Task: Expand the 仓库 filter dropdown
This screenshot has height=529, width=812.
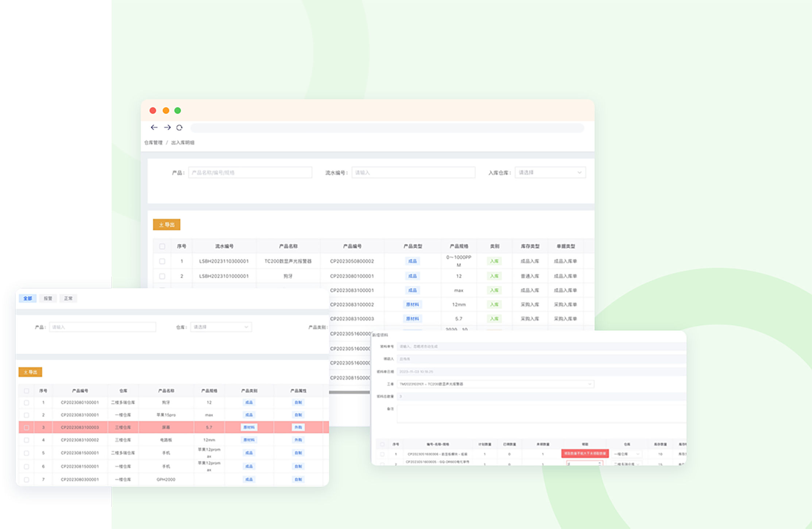Action: [221, 327]
